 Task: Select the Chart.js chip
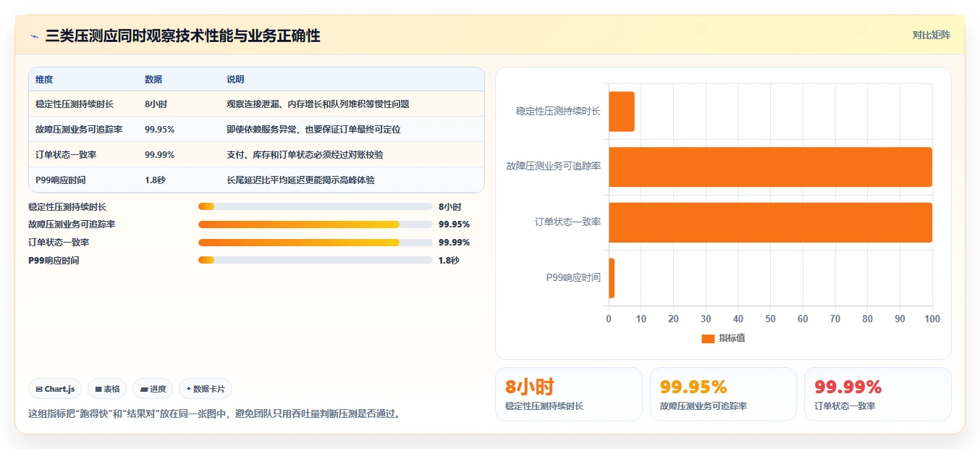tap(56, 389)
